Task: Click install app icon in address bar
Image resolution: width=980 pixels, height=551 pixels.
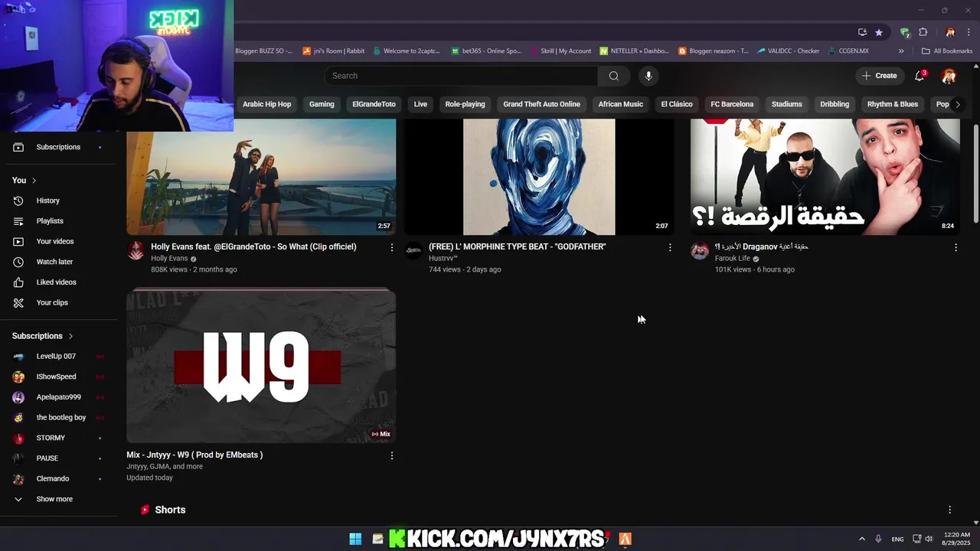Action: pyautogui.click(x=862, y=32)
